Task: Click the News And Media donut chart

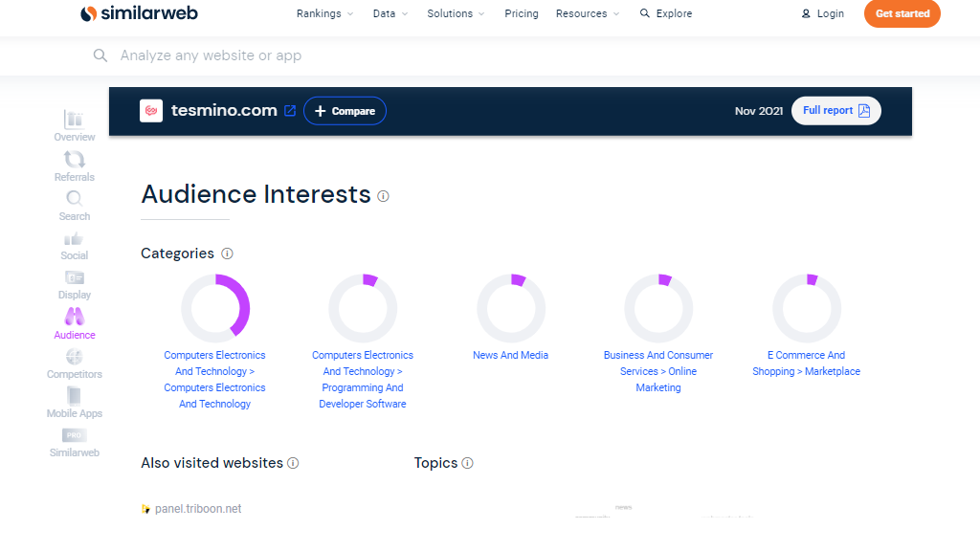Action: pyautogui.click(x=511, y=308)
